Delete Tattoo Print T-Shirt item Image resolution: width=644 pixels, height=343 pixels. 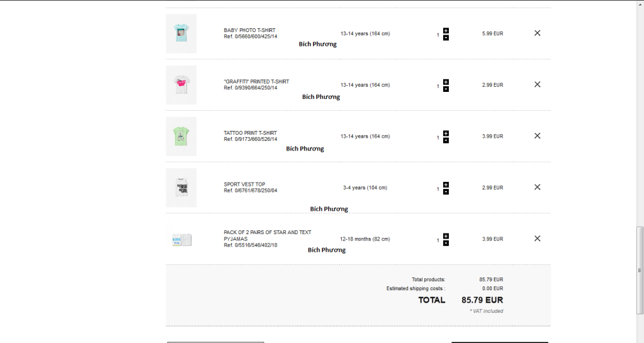(x=537, y=136)
